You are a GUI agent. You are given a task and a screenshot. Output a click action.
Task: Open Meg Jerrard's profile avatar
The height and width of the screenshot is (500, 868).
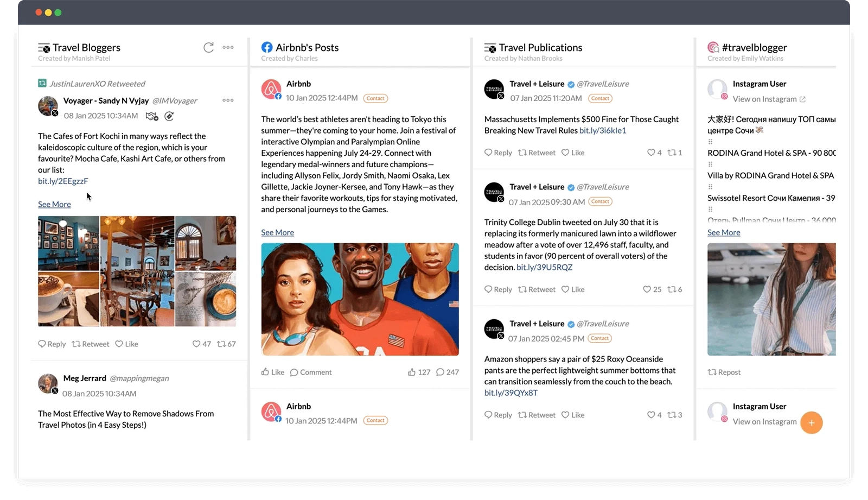[x=48, y=384]
